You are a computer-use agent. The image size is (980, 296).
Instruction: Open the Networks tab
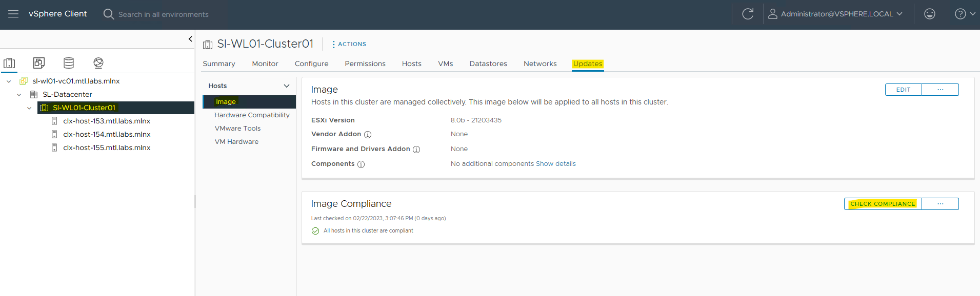click(x=540, y=64)
